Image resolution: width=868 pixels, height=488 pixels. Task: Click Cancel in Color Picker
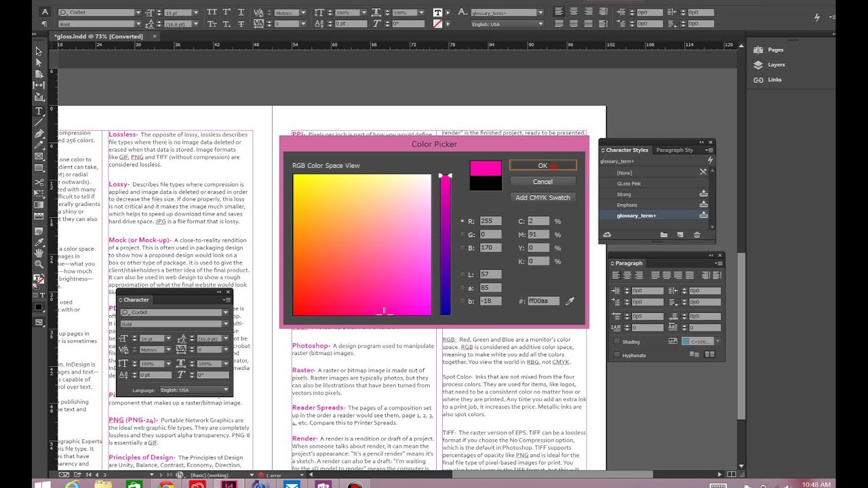pos(543,182)
